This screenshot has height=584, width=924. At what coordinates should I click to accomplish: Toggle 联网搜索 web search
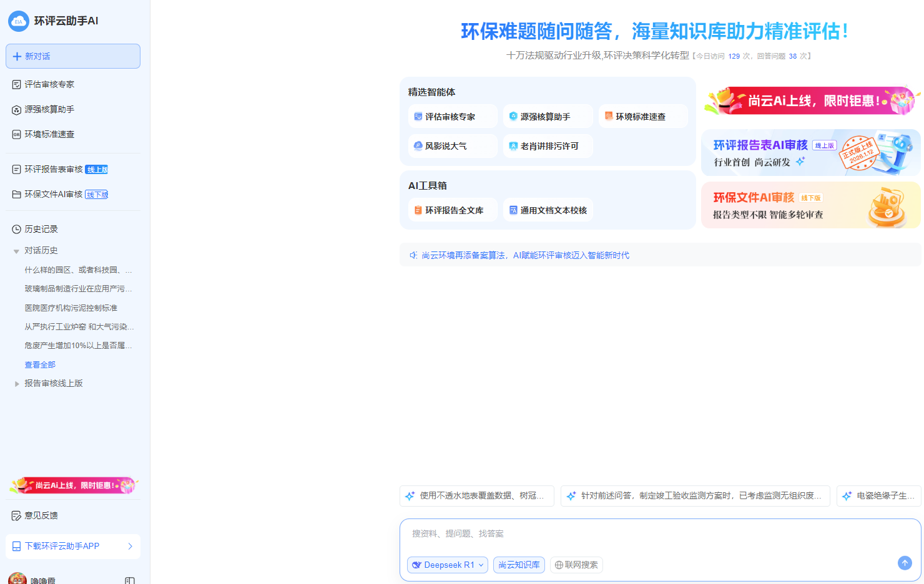pyautogui.click(x=576, y=565)
